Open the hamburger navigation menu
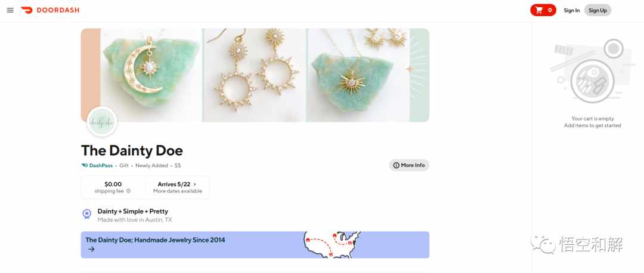 click(x=10, y=10)
